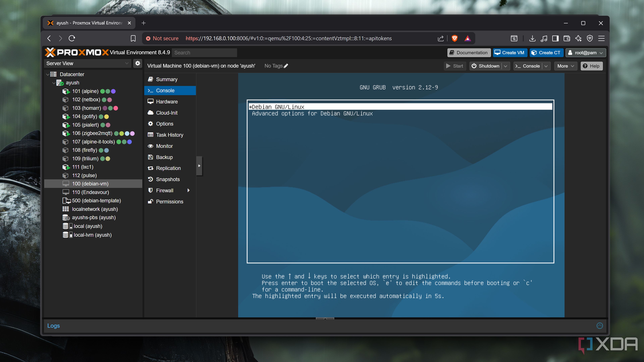Click the green tag dot on 101 (alpine)
This screenshot has width=644, height=362.
[x=102, y=92]
